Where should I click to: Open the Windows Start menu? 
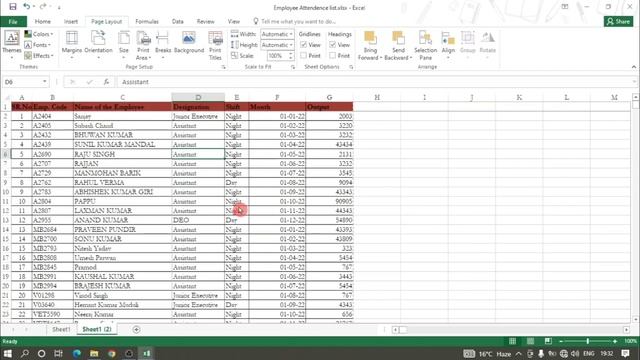8,353
